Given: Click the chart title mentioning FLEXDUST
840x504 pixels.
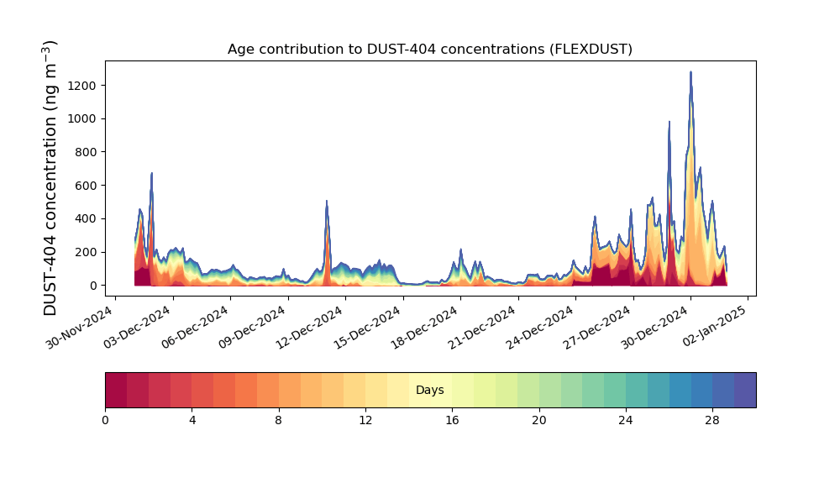Looking at the screenshot, I should pos(429,50).
